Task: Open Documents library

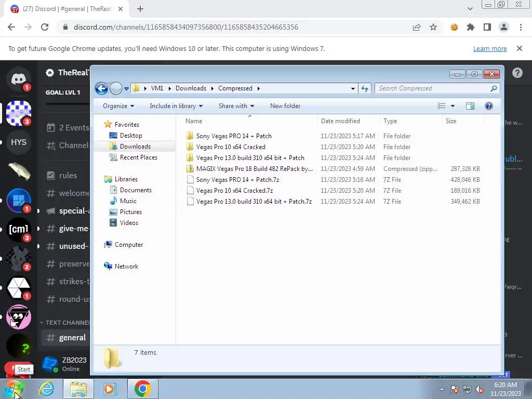Action: coord(136,190)
